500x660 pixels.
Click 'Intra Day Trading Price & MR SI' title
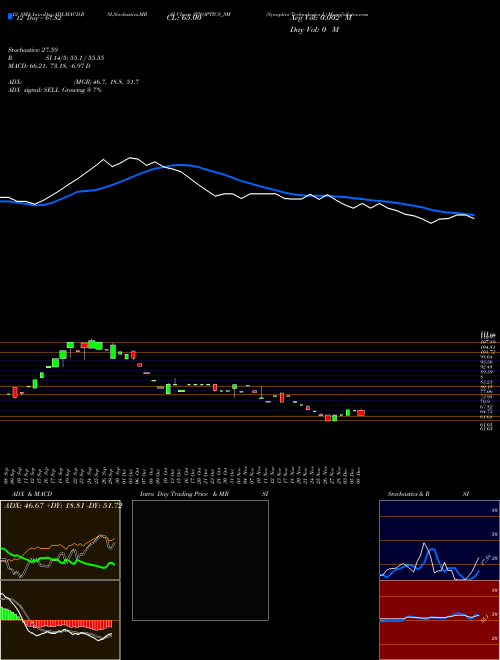(204, 494)
